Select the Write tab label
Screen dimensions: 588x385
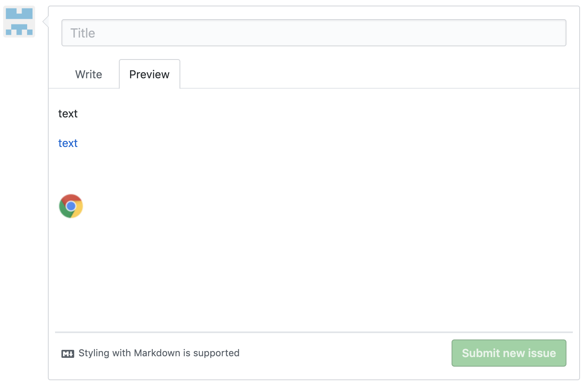pyautogui.click(x=88, y=74)
